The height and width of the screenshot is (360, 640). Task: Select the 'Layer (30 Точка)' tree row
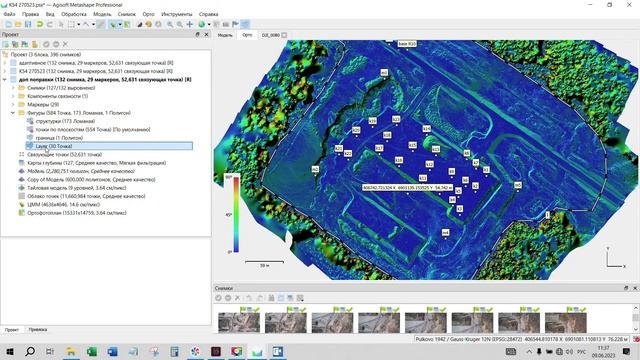pyautogui.click(x=109, y=146)
